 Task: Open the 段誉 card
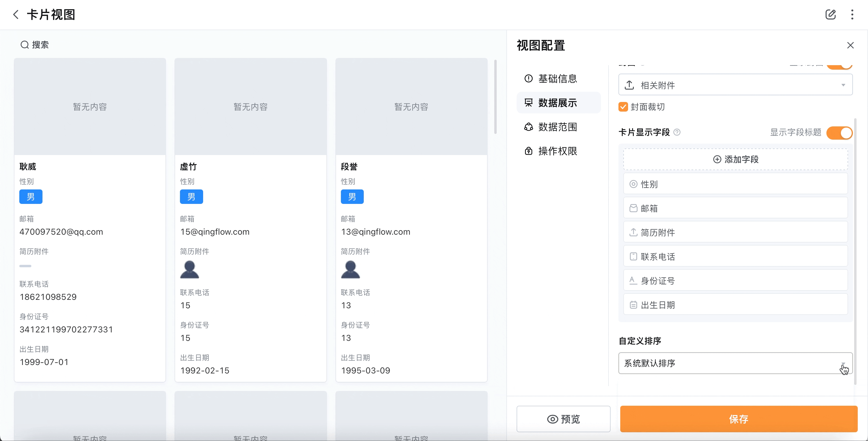tap(411, 220)
